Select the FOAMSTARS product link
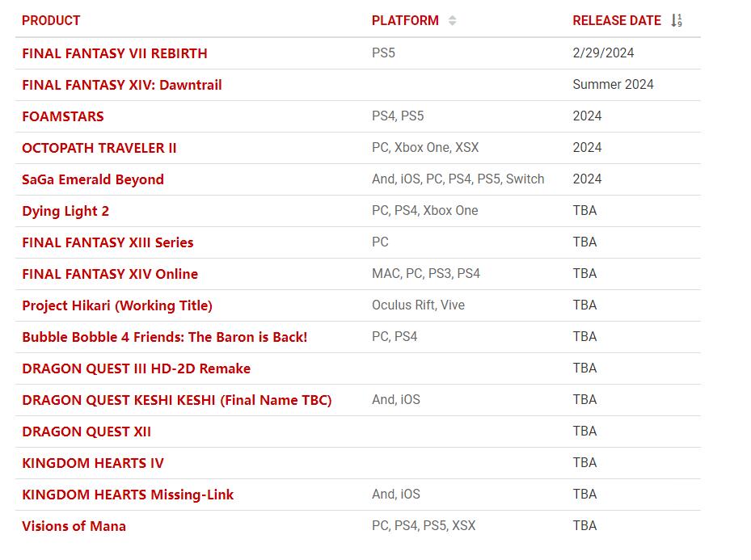The width and height of the screenshot is (751, 560). 63,116
